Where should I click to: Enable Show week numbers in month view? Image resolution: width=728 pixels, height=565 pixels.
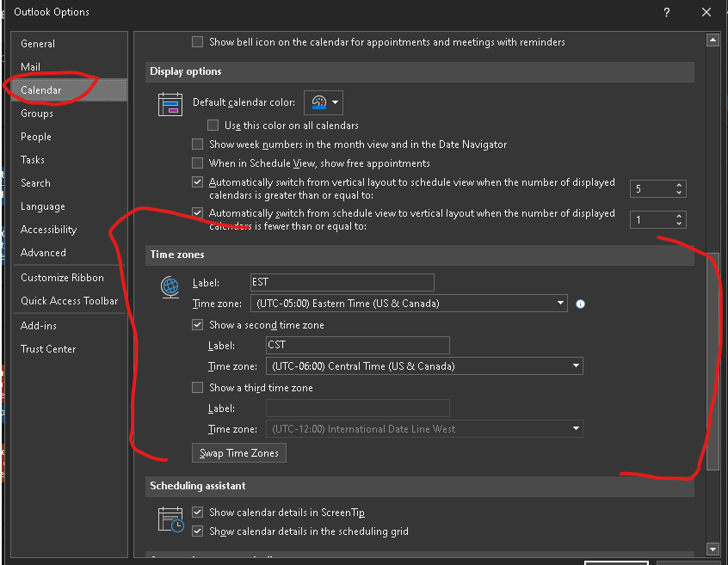pos(197,144)
